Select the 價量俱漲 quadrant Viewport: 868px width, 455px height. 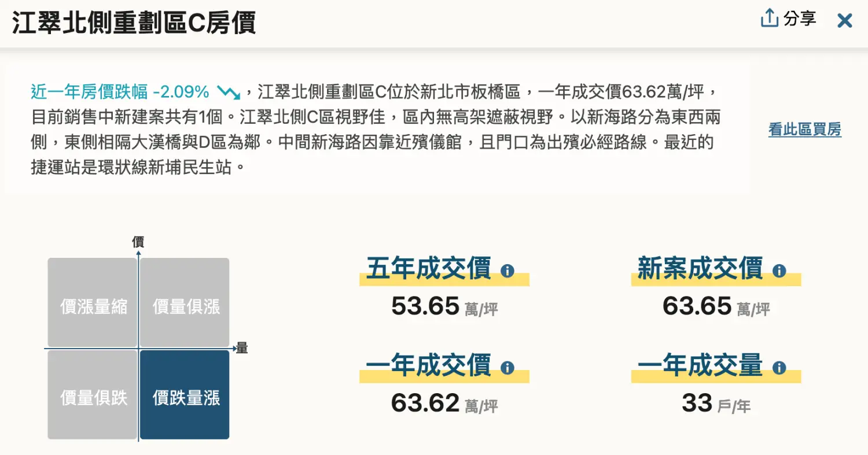[x=185, y=302]
